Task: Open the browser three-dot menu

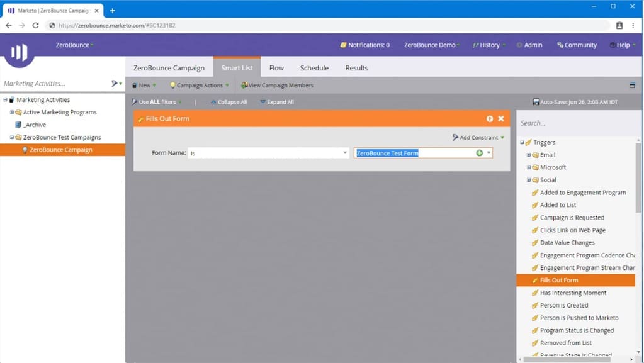Action: tap(633, 25)
